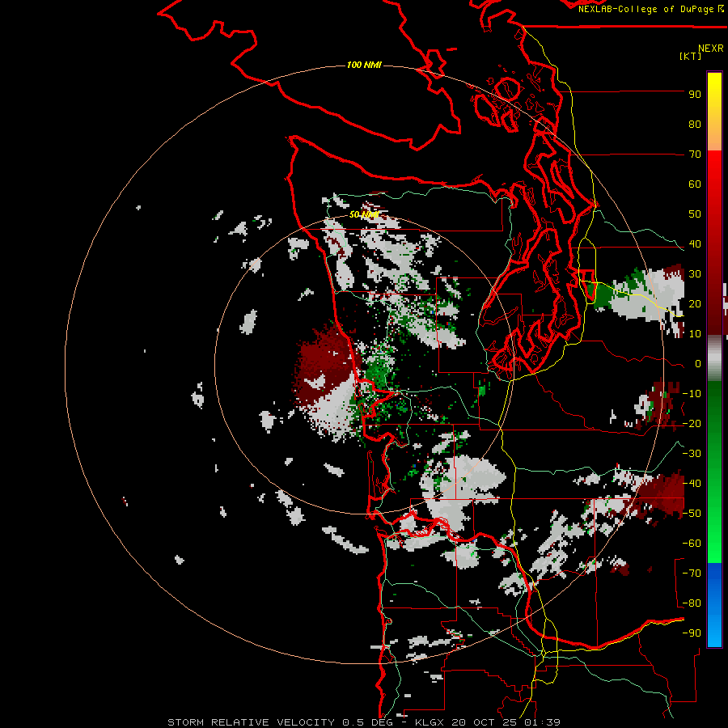The width and height of the screenshot is (728, 728).
Task: Click the -80 value on the velocity scale
Action: pos(692,603)
